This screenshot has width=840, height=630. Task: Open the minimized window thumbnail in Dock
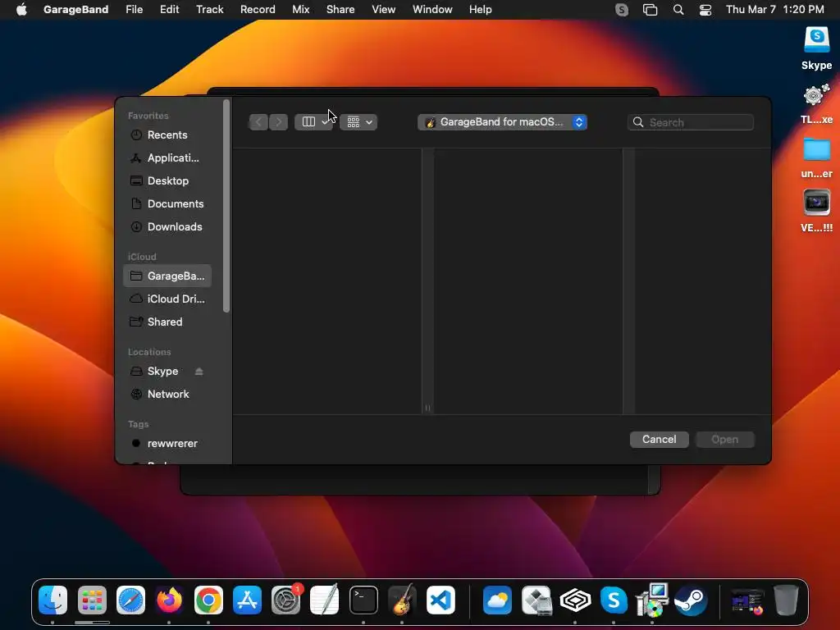(x=747, y=601)
